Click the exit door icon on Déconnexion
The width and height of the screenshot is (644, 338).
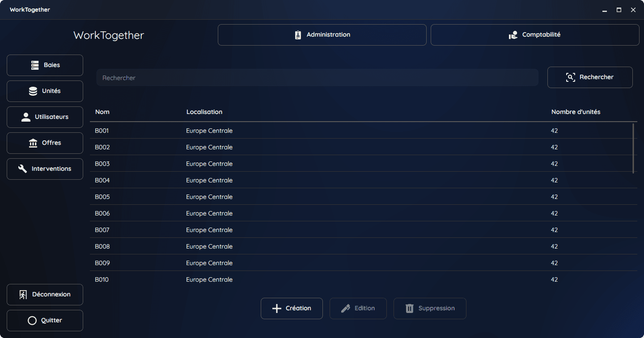pos(23,295)
